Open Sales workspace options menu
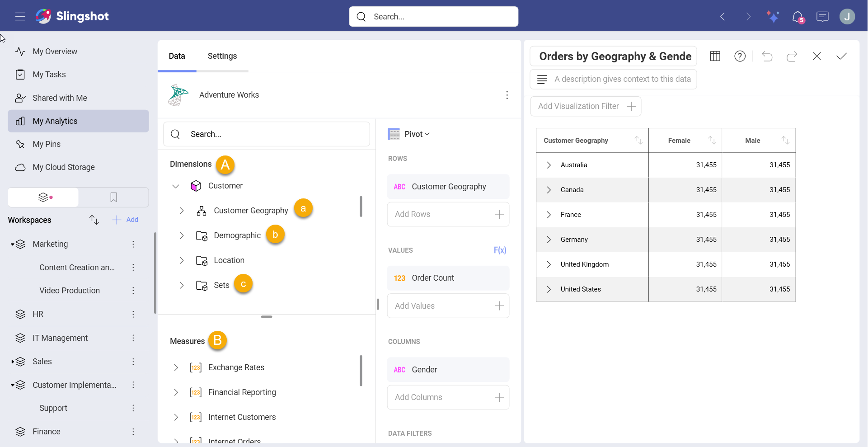Viewport: 868px width, 447px height. [x=133, y=362]
